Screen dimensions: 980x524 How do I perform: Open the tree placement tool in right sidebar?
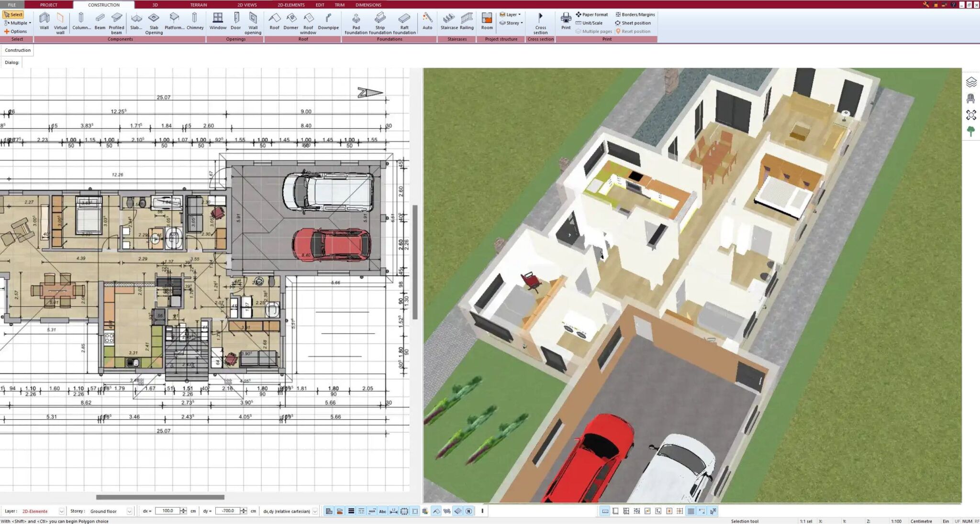[x=971, y=131]
